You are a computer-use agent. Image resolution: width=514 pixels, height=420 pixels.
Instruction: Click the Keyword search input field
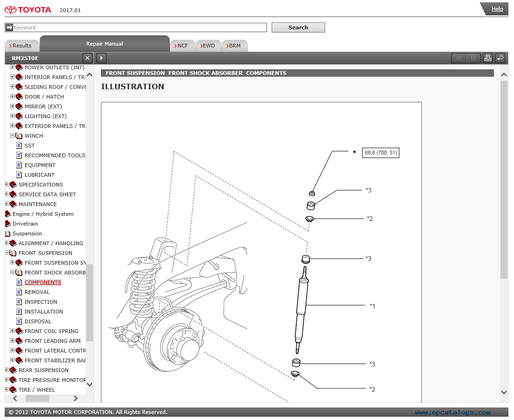coord(136,27)
